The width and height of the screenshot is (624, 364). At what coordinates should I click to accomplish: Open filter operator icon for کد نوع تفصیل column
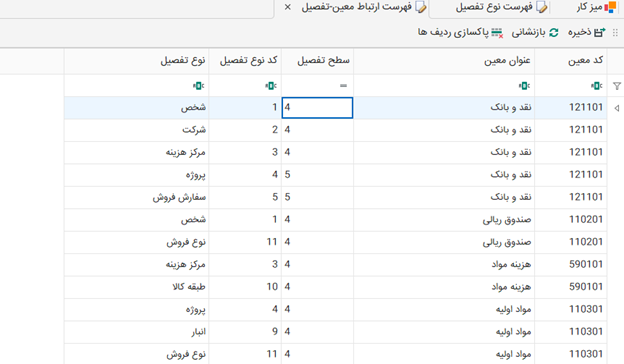tap(271, 86)
